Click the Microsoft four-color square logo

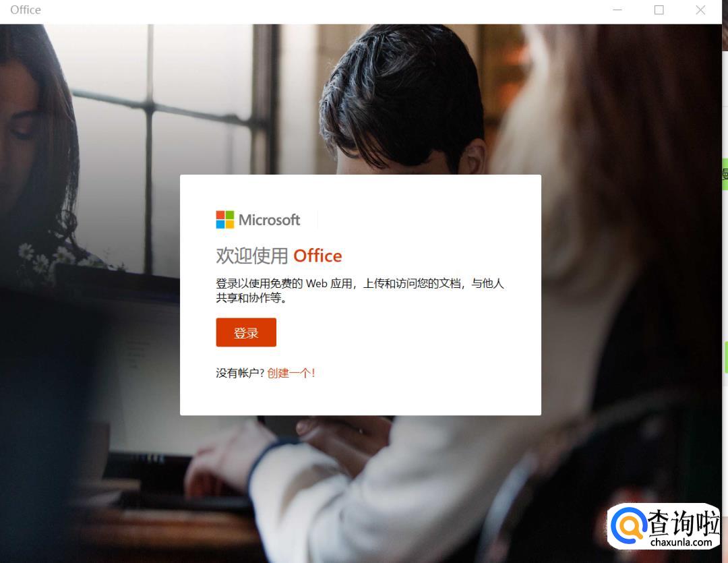coord(225,220)
